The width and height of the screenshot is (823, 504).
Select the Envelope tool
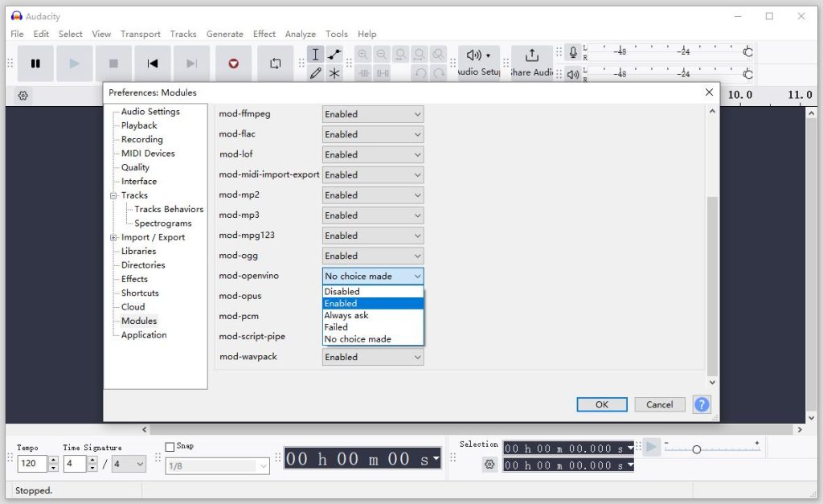pos(334,54)
